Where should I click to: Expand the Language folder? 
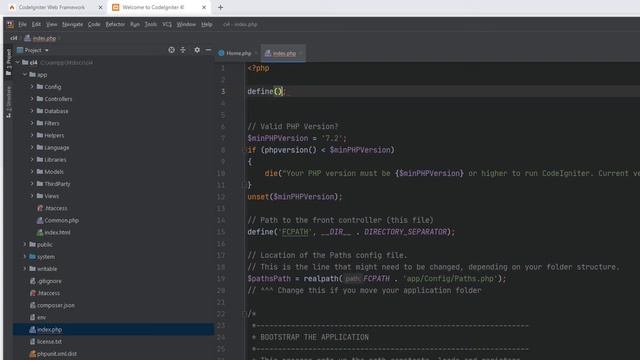pyautogui.click(x=32, y=147)
